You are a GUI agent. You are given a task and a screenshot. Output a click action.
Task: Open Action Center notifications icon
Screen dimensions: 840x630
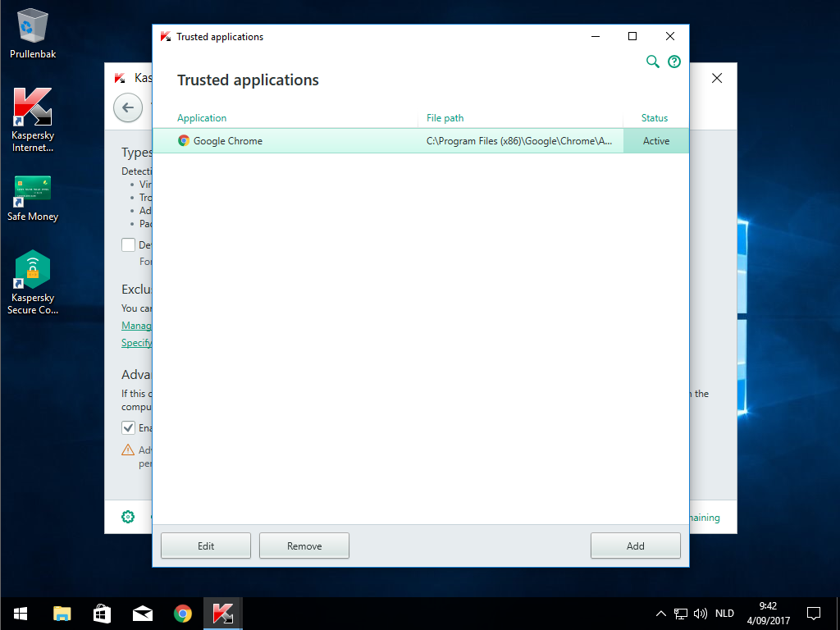814,614
